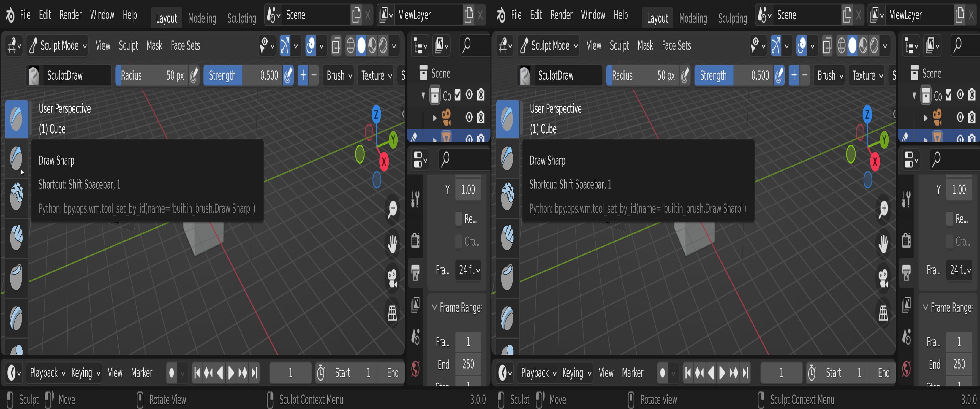Select rendered viewport shading in right window
This screenshot has height=409, width=980.
coord(874,46)
